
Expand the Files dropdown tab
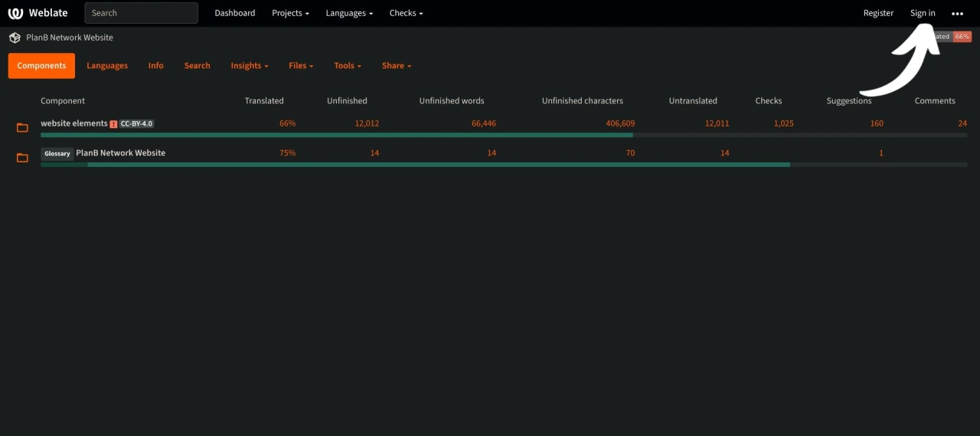[302, 66]
